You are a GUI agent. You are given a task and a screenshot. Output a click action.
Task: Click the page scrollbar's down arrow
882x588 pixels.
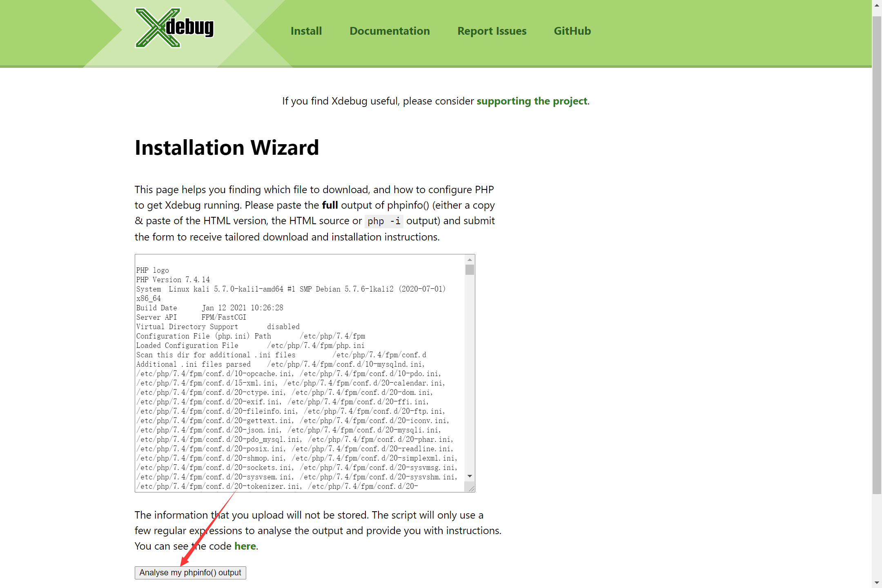[x=877, y=583]
